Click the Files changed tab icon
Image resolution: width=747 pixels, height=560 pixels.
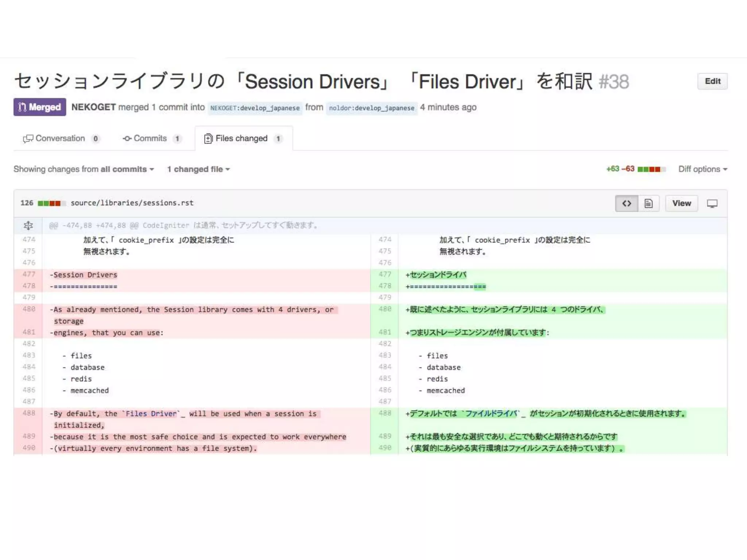pos(208,139)
